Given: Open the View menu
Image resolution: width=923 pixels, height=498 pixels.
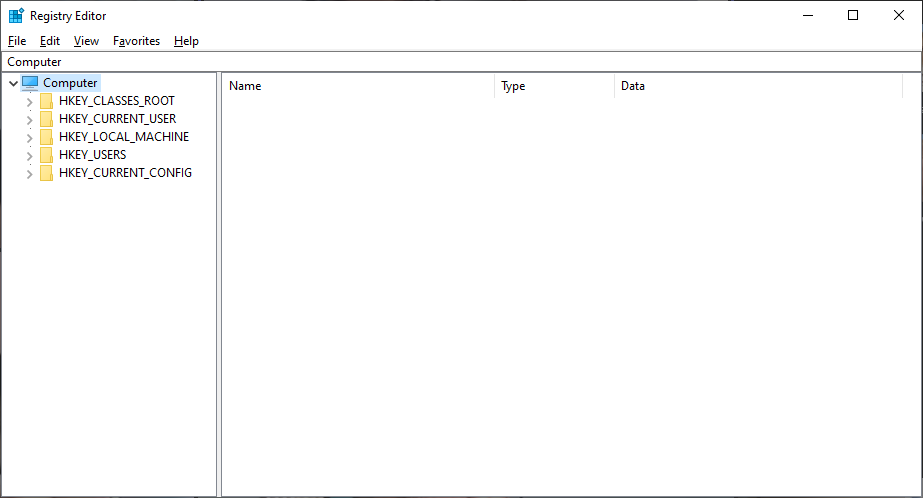Looking at the screenshot, I should point(86,41).
